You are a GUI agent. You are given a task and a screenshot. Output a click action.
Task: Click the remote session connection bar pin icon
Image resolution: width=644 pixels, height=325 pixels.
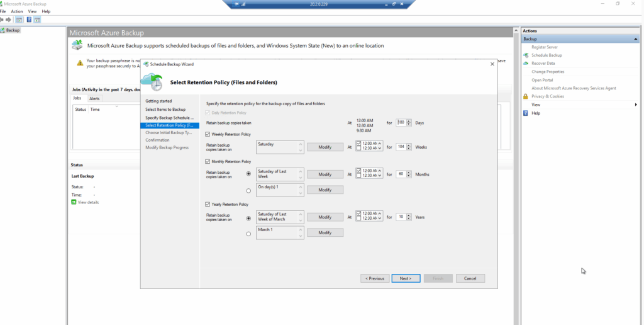(x=237, y=4)
